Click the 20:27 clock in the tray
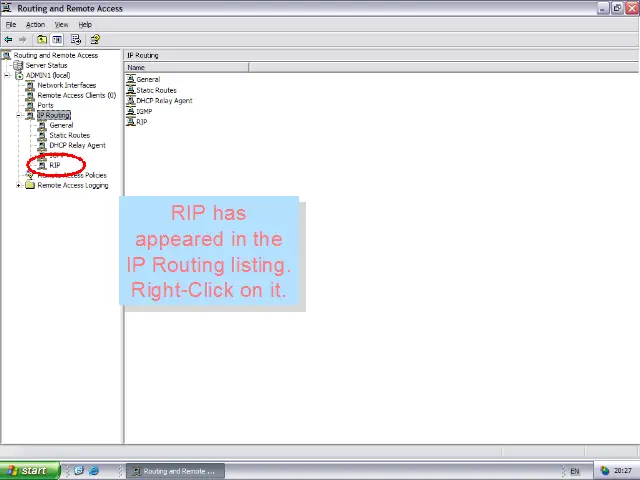Viewport: 640px width, 480px height. (x=623, y=471)
